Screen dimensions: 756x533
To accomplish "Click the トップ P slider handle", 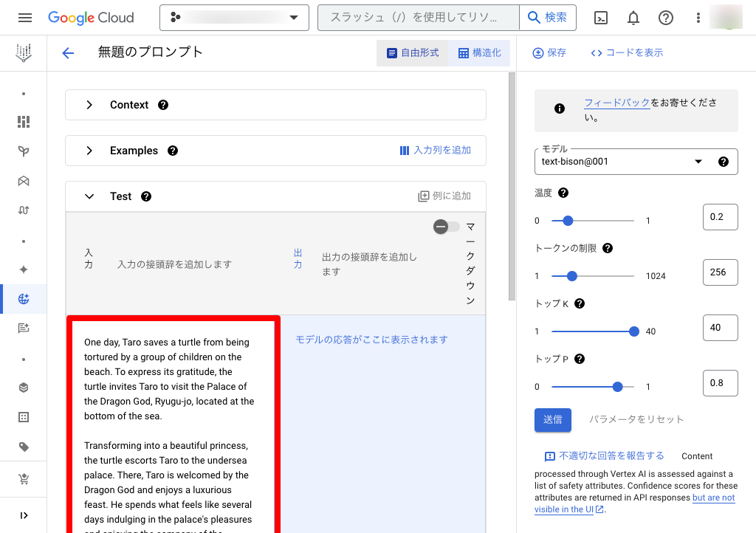I will coord(617,387).
